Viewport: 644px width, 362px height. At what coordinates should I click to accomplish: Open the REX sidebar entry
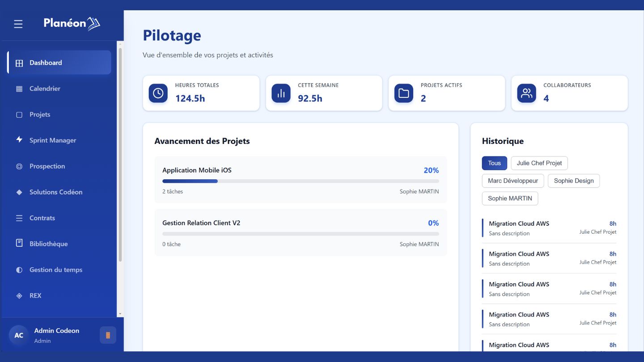click(59, 296)
